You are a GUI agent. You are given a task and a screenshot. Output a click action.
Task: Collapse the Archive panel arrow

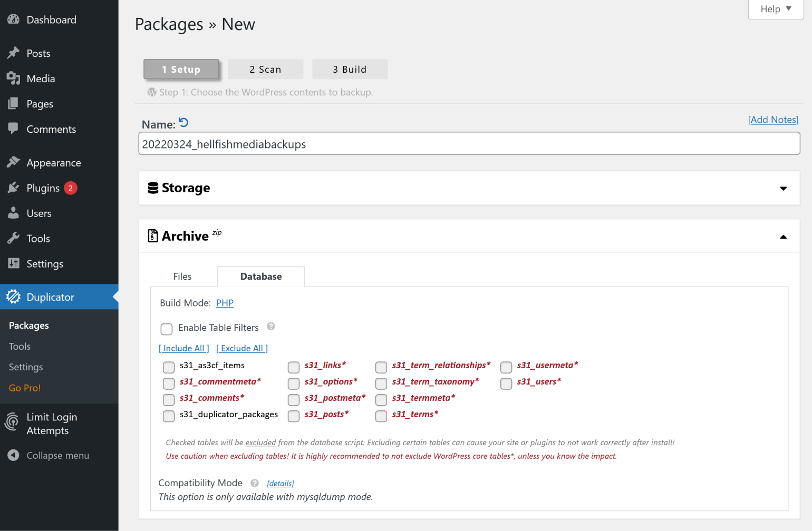tap(784, 237)
